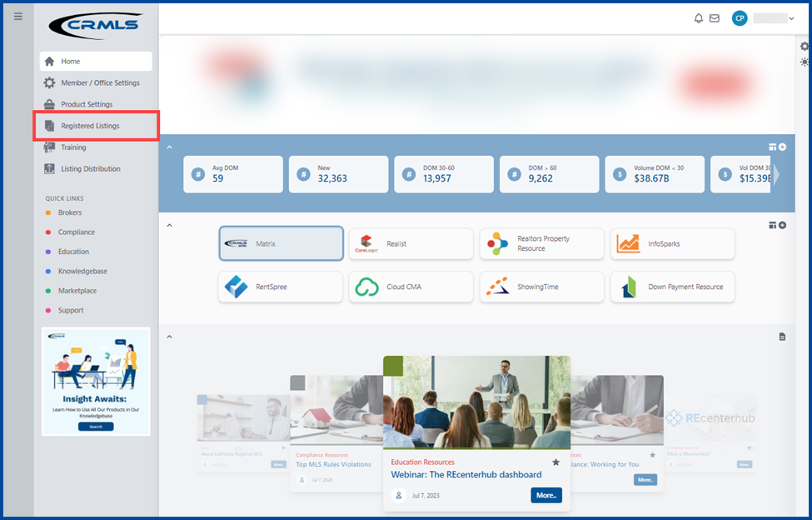Launch the ShowingTime app tile
Image resolution: width=812 pixels, height=520 pixels.
click(541, 287)
